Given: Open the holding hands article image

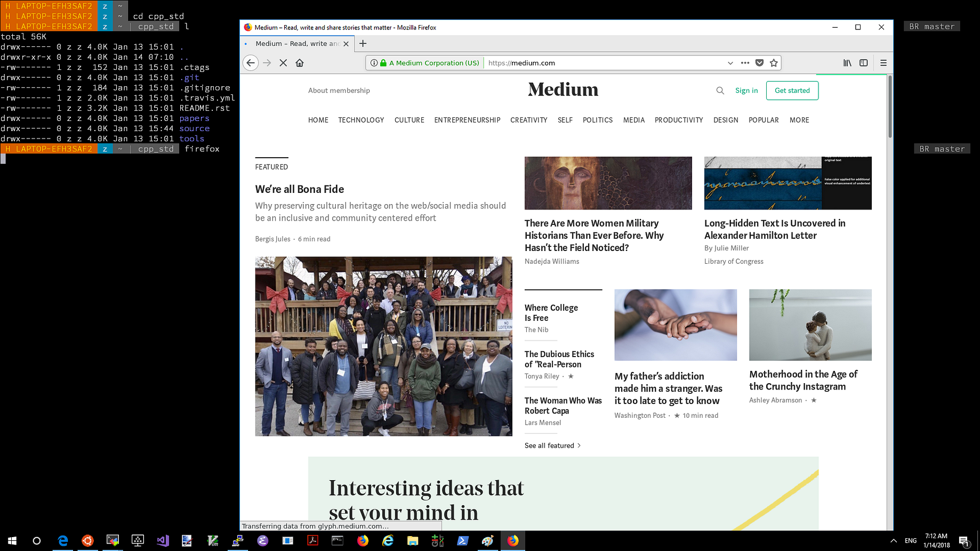Looking at the screenshot, I should coord(676,325).
